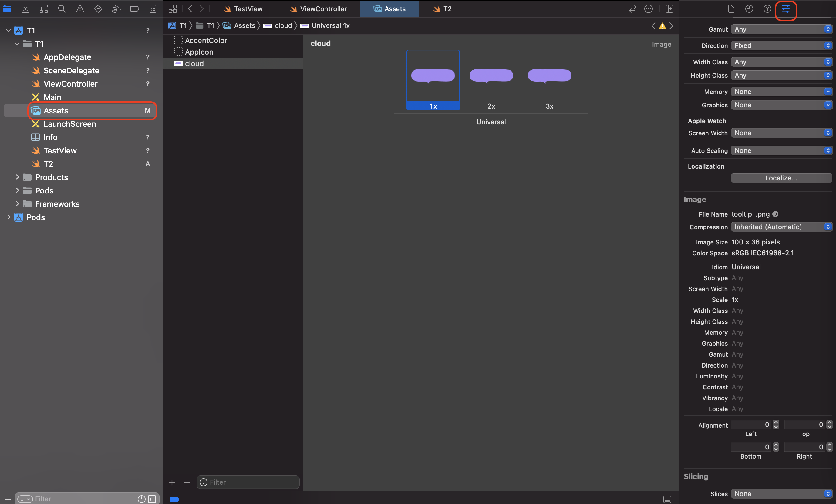This screenshot has height=504, width=836.
Task: Toggle source control status filter
Action: 152,499
